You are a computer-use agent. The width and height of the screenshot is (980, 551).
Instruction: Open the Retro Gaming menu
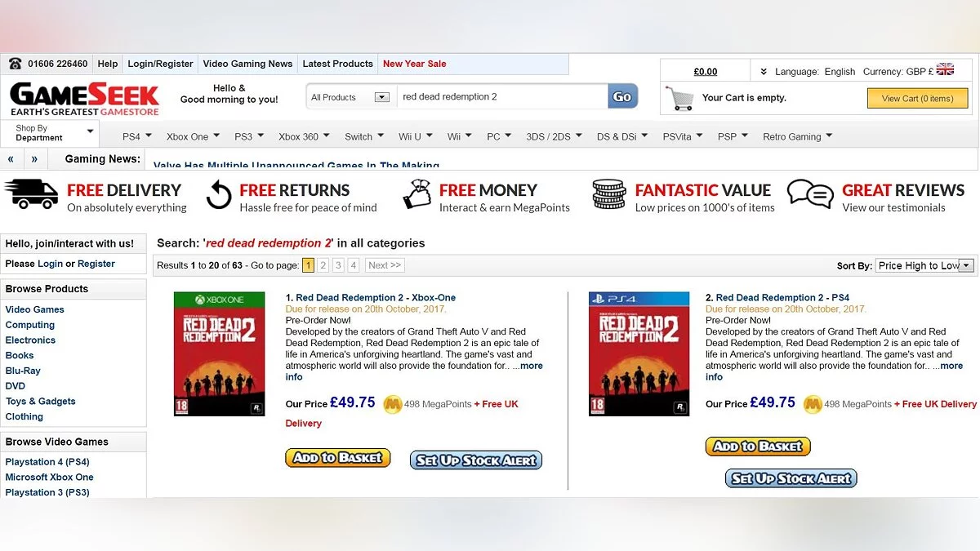click(797, 136)
